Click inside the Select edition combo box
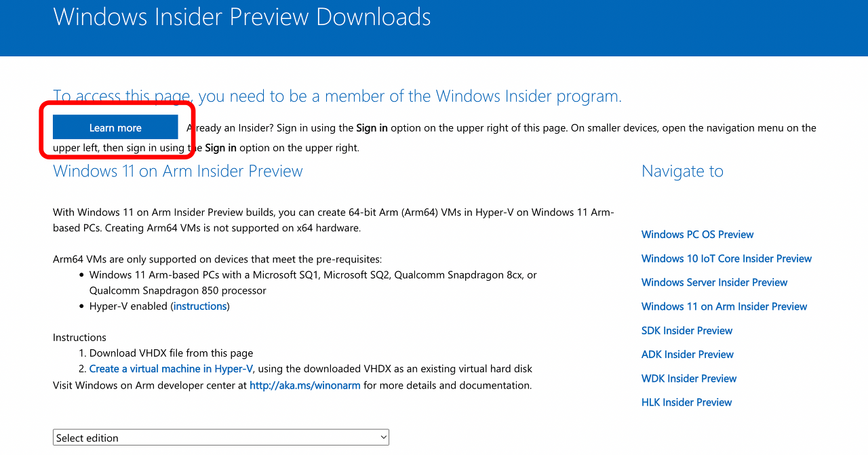Image resolution: width=868 pixels, height=455 pixels. coord(203,437)
